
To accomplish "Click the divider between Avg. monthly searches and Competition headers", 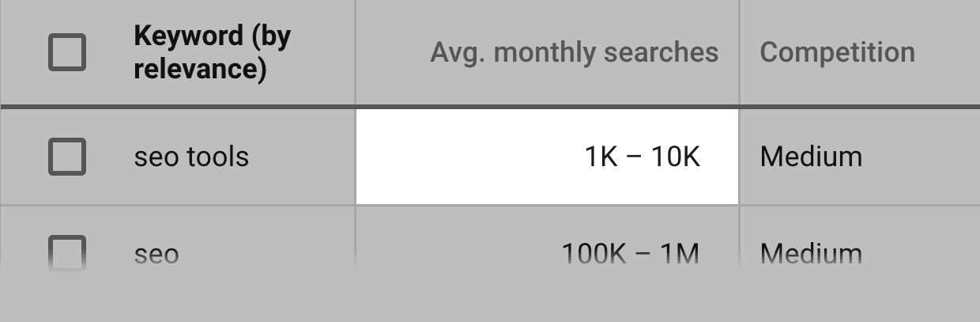I will coord(739,52).
